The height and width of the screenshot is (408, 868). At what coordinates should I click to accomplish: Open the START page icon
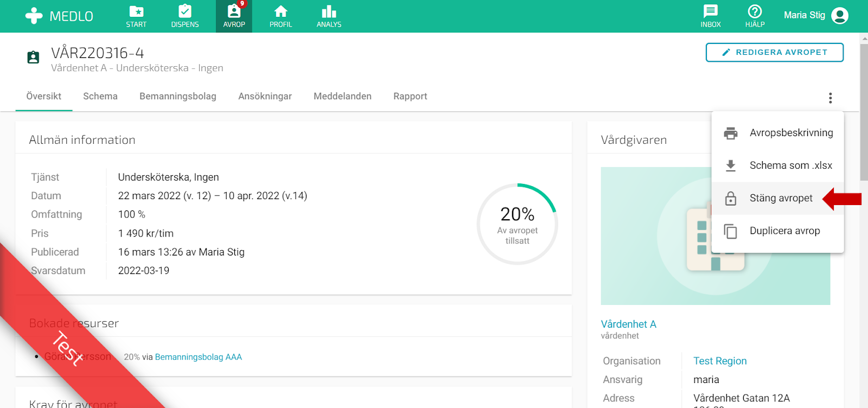136,11
